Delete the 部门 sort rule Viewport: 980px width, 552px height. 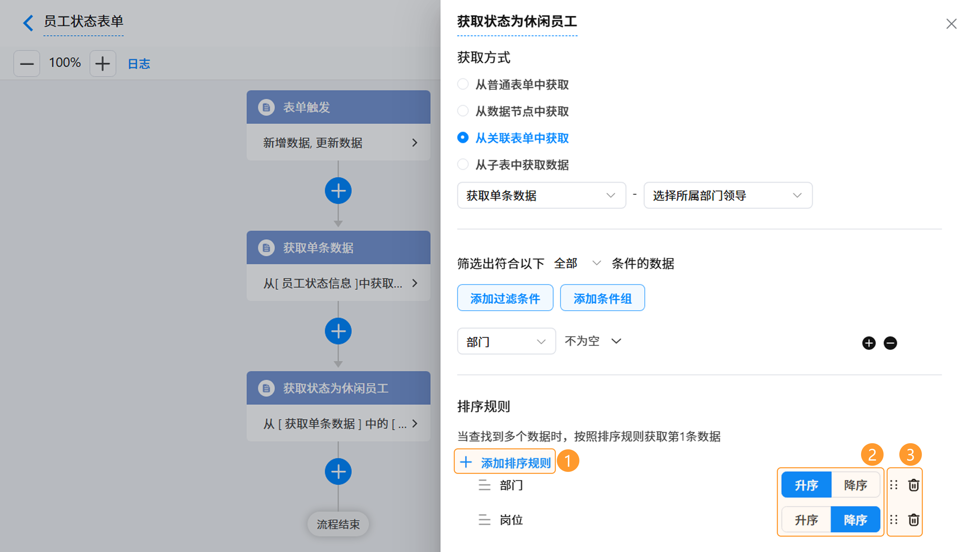[914, 485]
